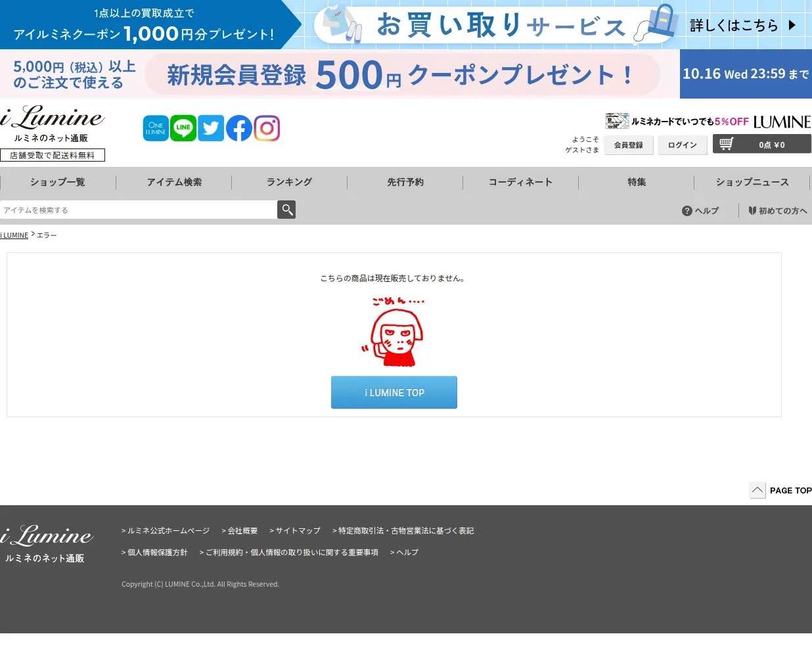The width and height of the screenshot is (812, 657).
Task: Open the Facebook social icon
Action: pos(239,128)
